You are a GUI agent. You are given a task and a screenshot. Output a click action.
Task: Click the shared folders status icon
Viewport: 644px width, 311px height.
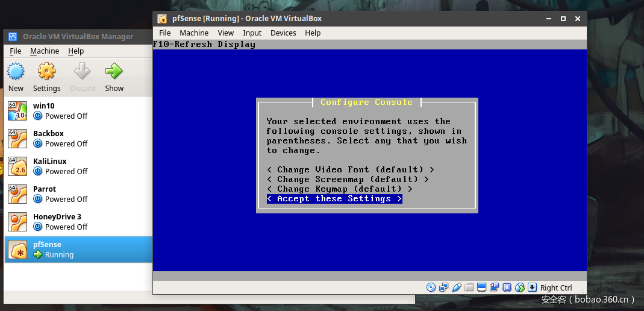469,287
